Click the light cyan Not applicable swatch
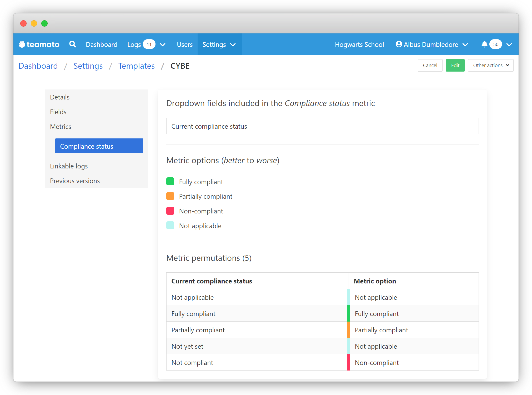 [x=170, y=226]
